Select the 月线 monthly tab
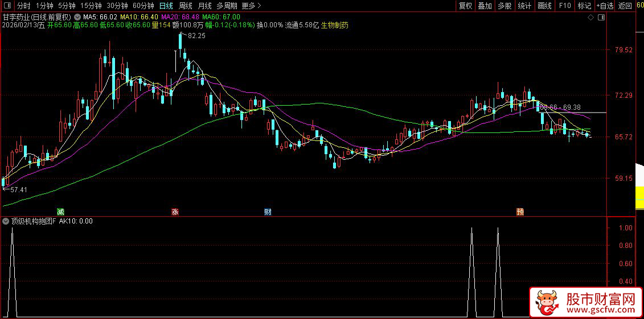The height and width of the screenshot is (319, 644). coord(204,6)
